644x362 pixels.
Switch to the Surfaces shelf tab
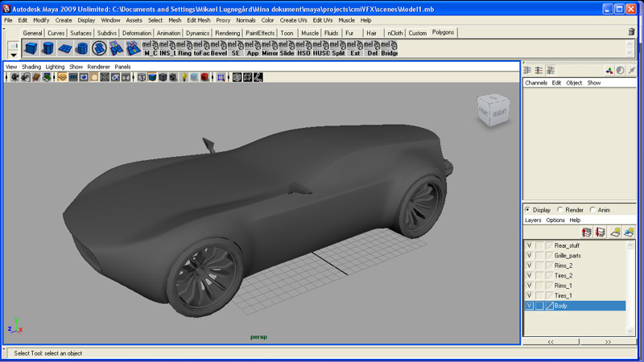tap(80, 33)
